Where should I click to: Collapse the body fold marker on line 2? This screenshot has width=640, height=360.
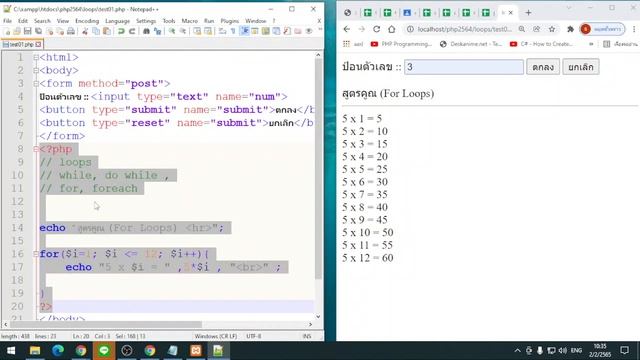[x=36, y=71]
